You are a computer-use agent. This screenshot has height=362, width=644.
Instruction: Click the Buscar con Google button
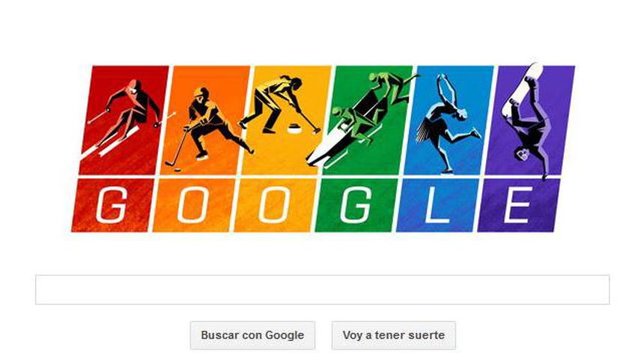pyautogui.click(x=252, y=335)
